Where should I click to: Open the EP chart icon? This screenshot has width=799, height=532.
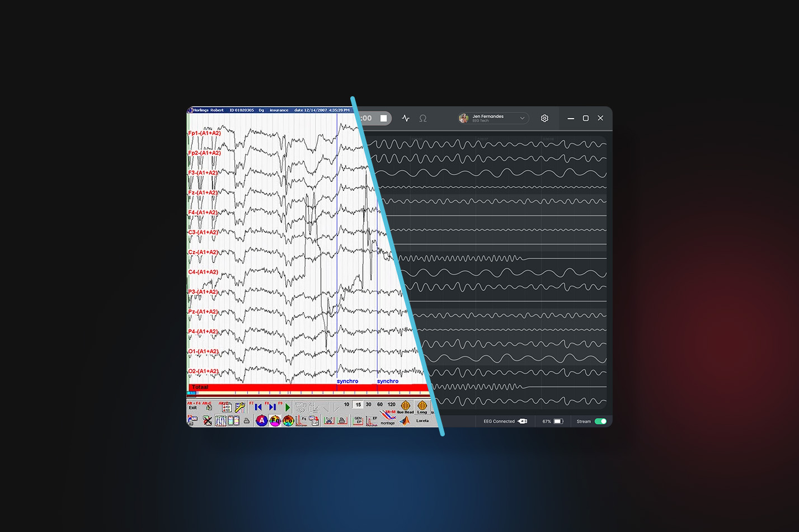tap(372, 421)
